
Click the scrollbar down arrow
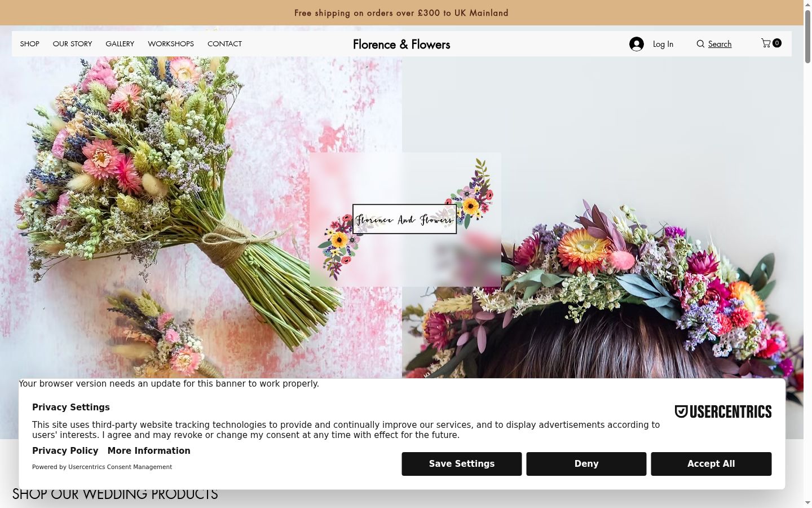pos(807,502)
